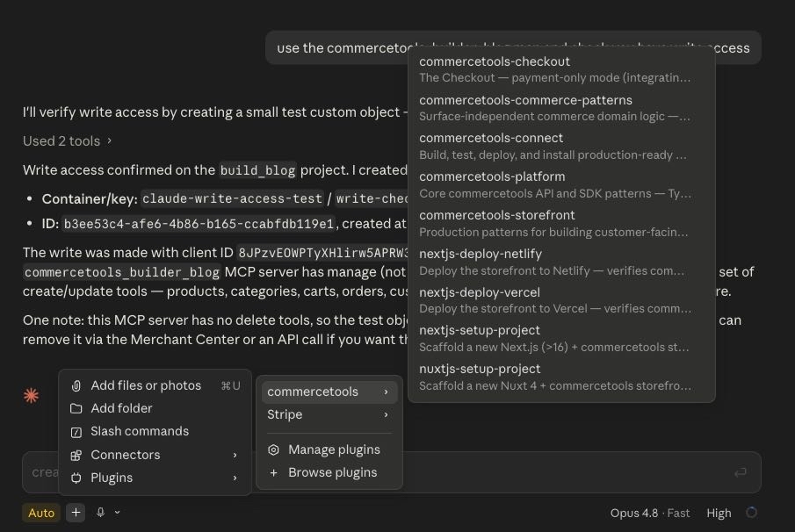795x532 pixels.
Task: Click the plus button next to Auto
Action: [x=76, y=513]
